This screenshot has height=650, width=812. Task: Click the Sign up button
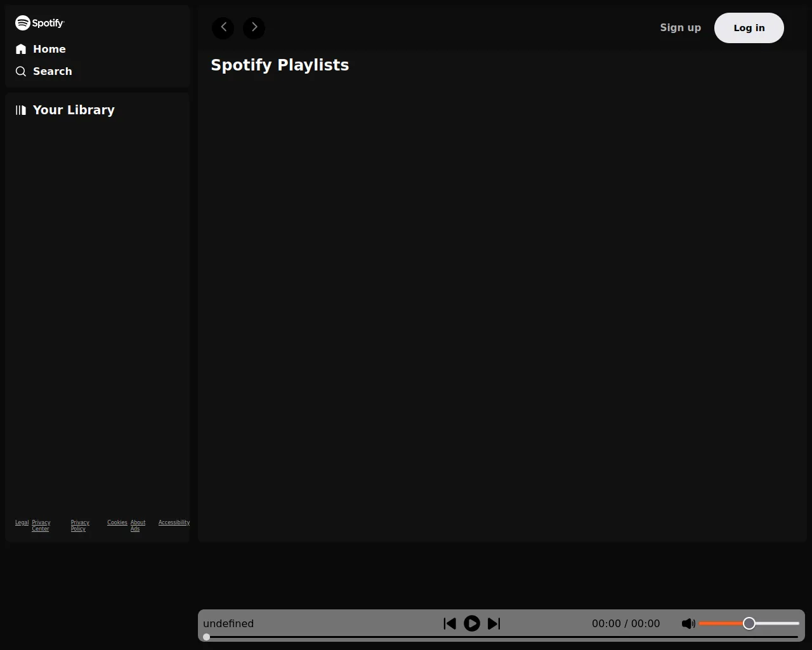coord(681,27)
